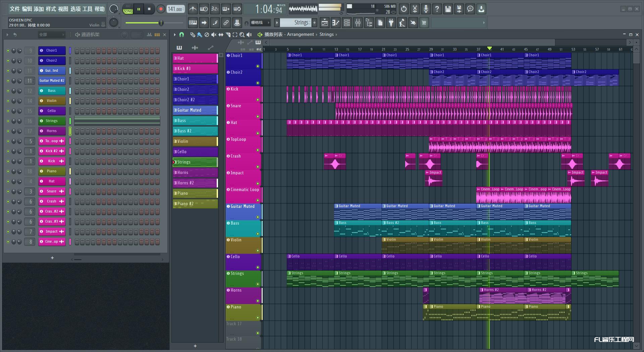The height and width of the screenshot is (352, 644).
Task: Open the chat bubble icon
Action: pos(470,9)
